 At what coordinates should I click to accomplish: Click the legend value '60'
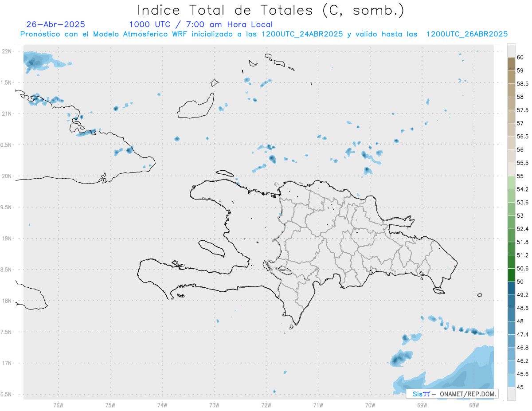[x=520, y=57]
